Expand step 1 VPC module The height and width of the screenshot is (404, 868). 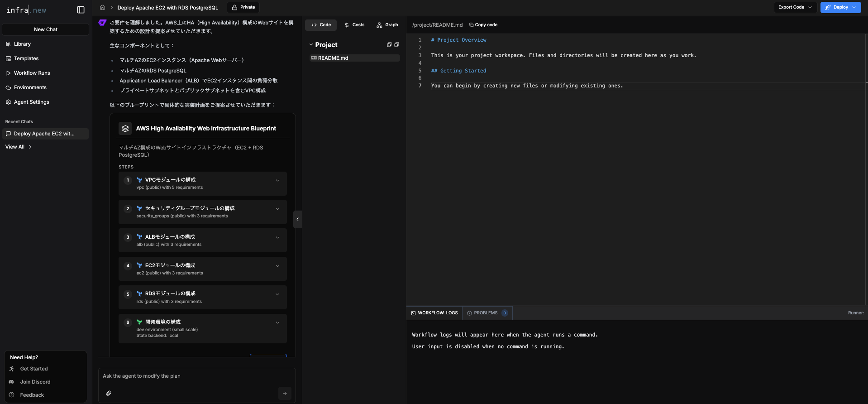pos(277,180)
